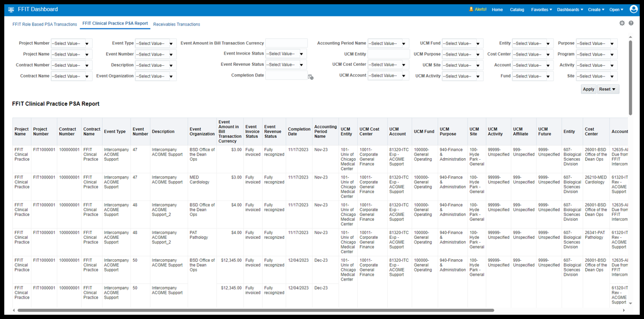This screenshot has height=319, width=644.
Task: Click the UCM Cost Center column header
Action: click(372, 131)
